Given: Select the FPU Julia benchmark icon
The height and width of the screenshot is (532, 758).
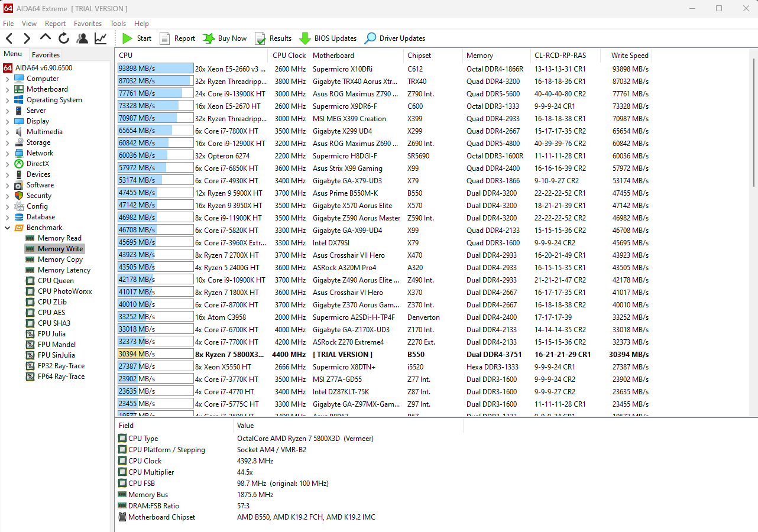Looking at the screenshot, I should coord(30,334).
